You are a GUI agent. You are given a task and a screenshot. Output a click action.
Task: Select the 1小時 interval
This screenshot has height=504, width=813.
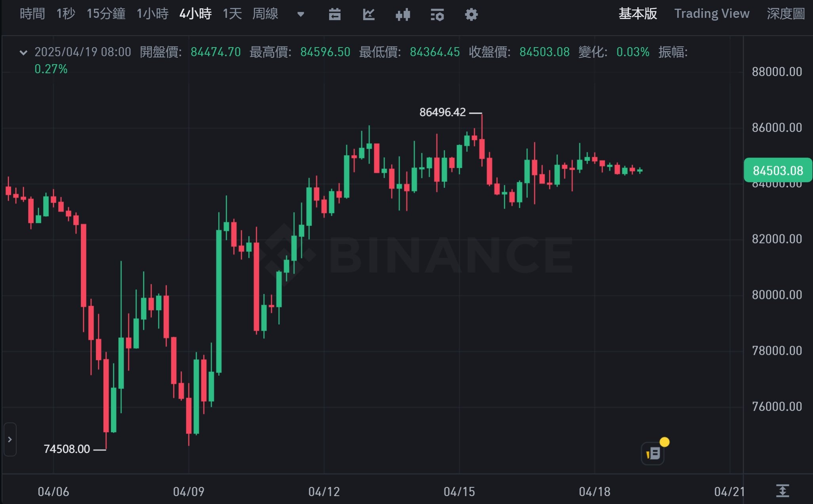click(152, 14)
